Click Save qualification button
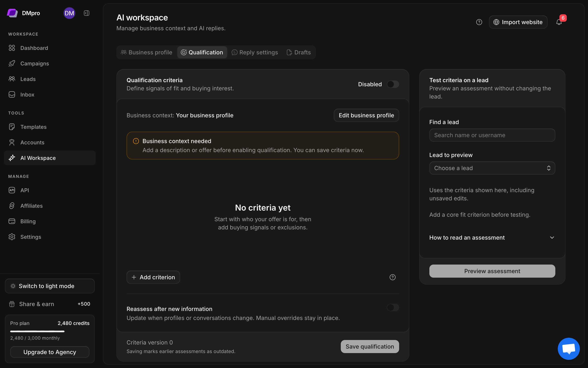The width and height of the screenshot is (588, 368). tap(370, 347)
